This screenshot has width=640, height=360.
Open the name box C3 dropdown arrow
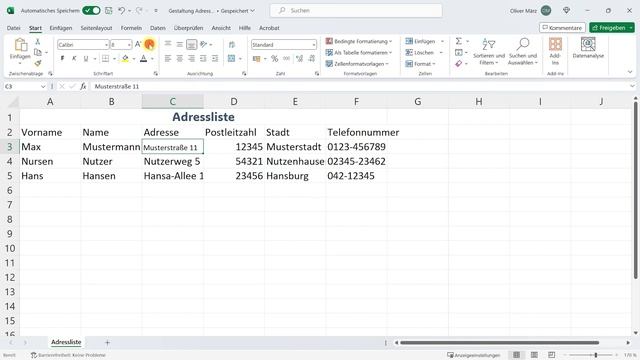tap(43, 87)
